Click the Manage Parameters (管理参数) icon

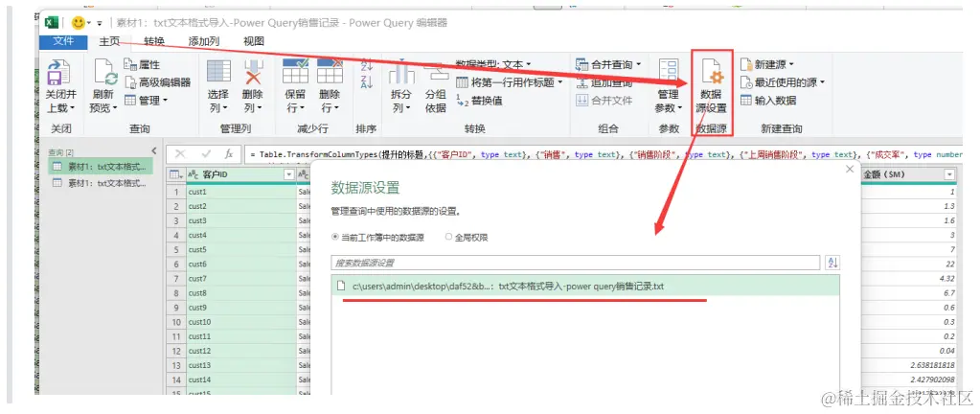[668, 73]
